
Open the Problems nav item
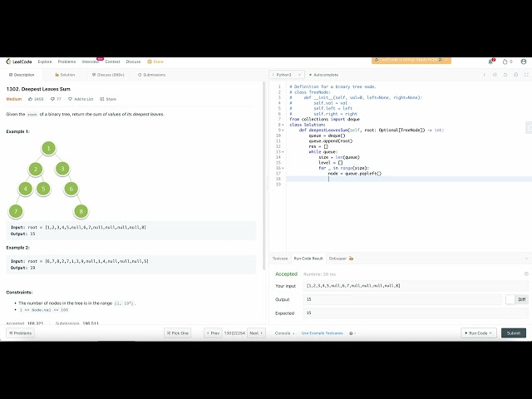(x=66, y=62)
